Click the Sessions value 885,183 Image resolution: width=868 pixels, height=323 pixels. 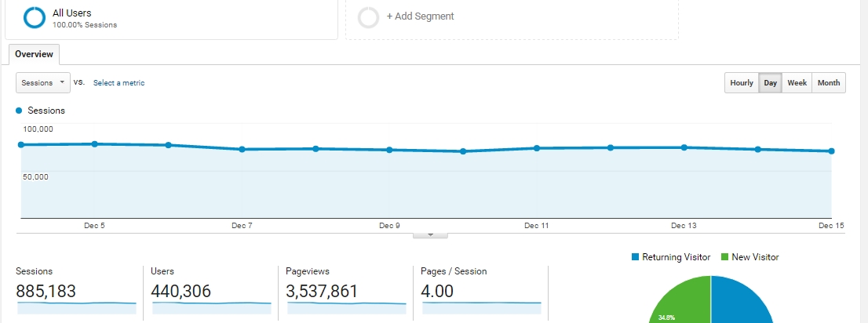click(x=46, y=291)
